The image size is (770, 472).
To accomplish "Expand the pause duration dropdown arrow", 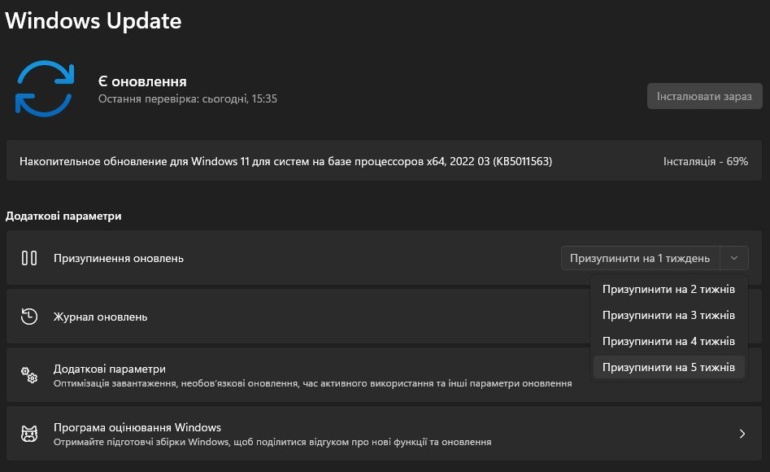I will pos(734,258).
